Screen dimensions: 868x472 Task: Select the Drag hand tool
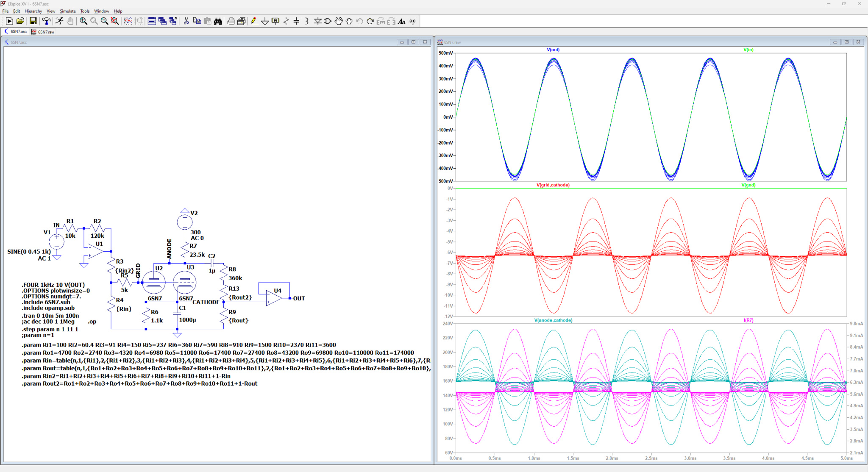coord(349,21)
